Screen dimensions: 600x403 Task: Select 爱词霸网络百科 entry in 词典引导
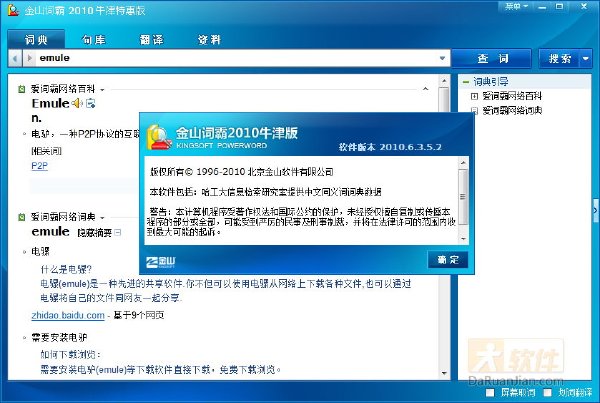coord(512,96)
